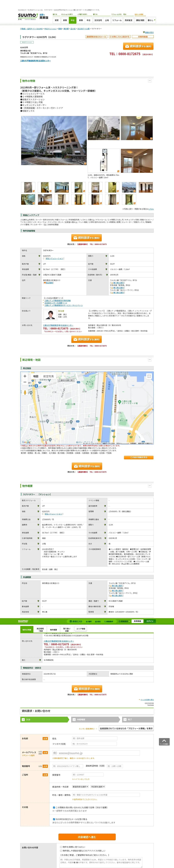Collapse the 物件の特徴 section
The height and width of the screenshot is (868, 174).
pyautogui.click(x=150, y=81)
